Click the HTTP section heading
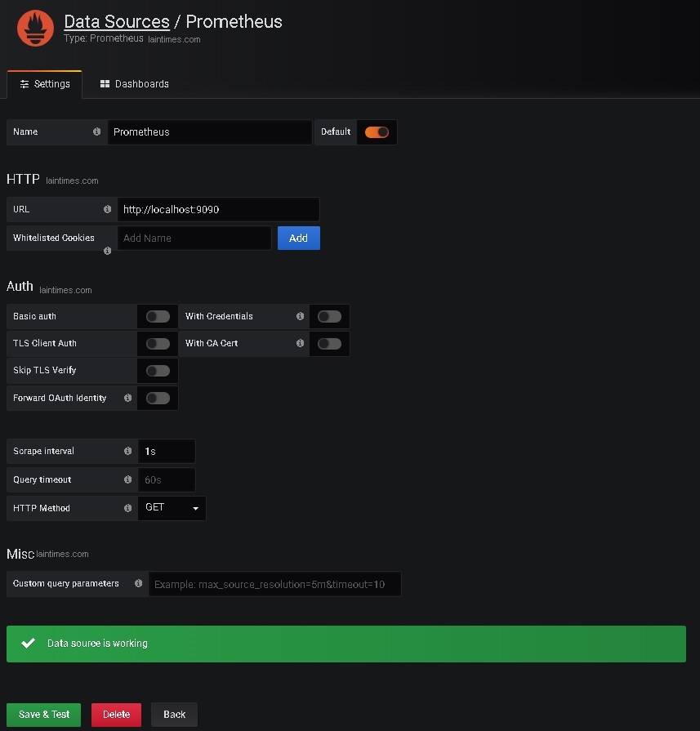Viewport: 700px width, 731px height. 23,179
